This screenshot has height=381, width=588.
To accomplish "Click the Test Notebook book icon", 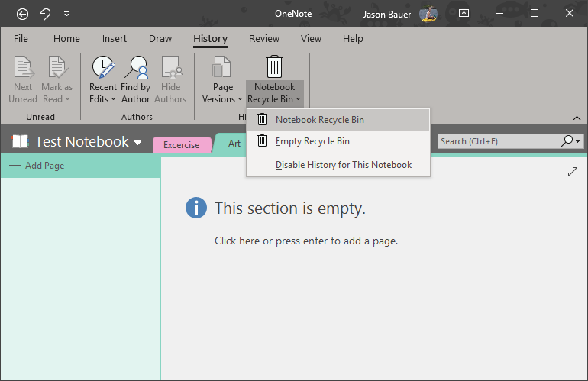I will (x=21, y=142).
